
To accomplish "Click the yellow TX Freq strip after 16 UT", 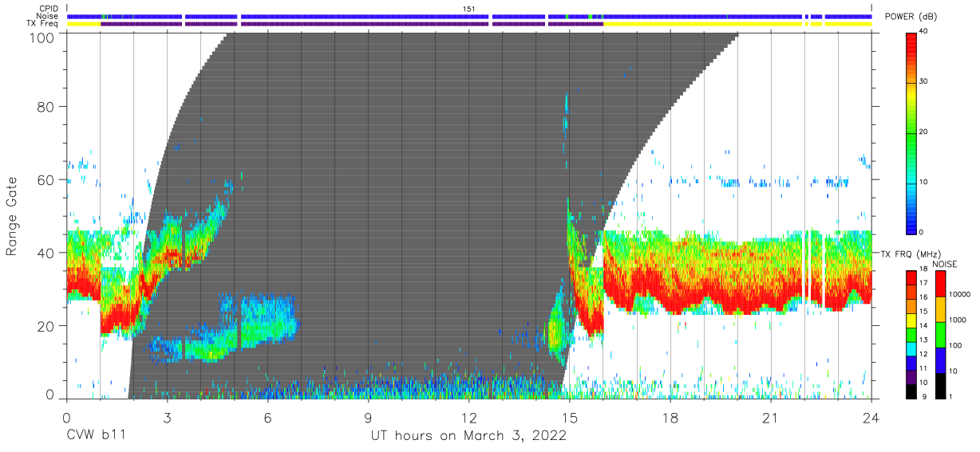I will coord(702,24).
